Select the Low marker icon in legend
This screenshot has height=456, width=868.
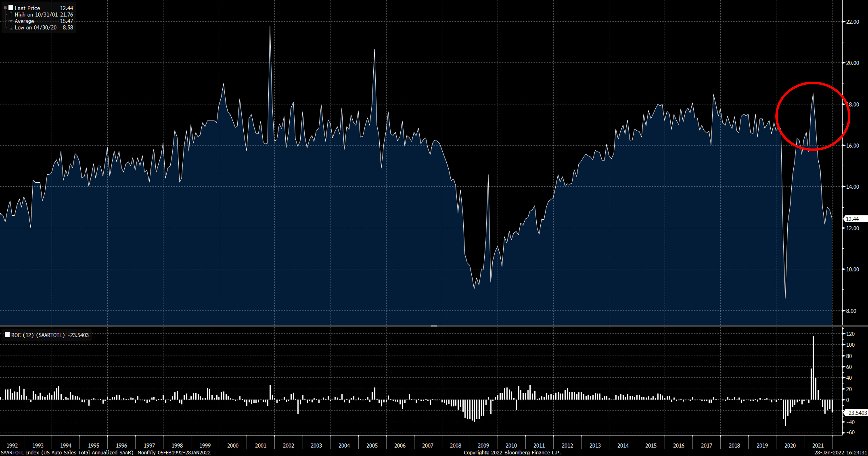[x=11, y=28]
